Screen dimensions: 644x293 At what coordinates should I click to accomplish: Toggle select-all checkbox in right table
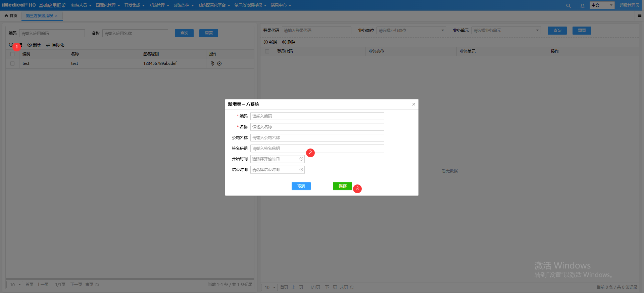267,51
